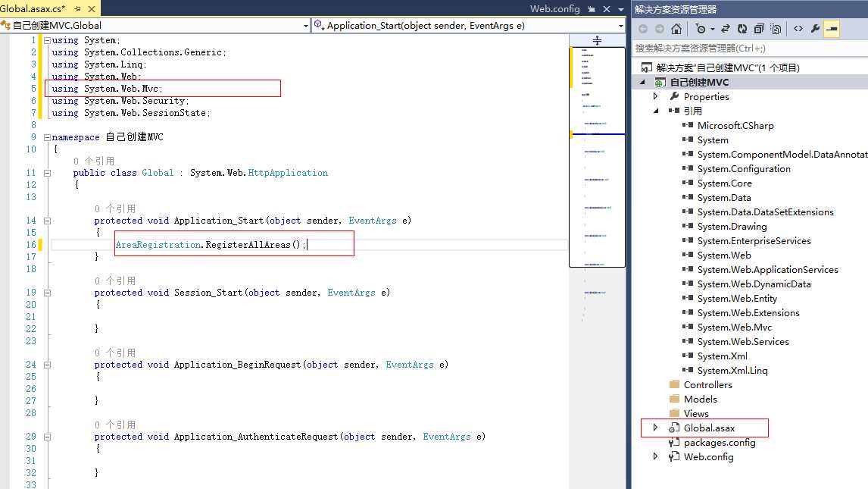868x489 pixels.
Task: Collapse the namespace 自己创建MVC block
Action: pos(47,137)
